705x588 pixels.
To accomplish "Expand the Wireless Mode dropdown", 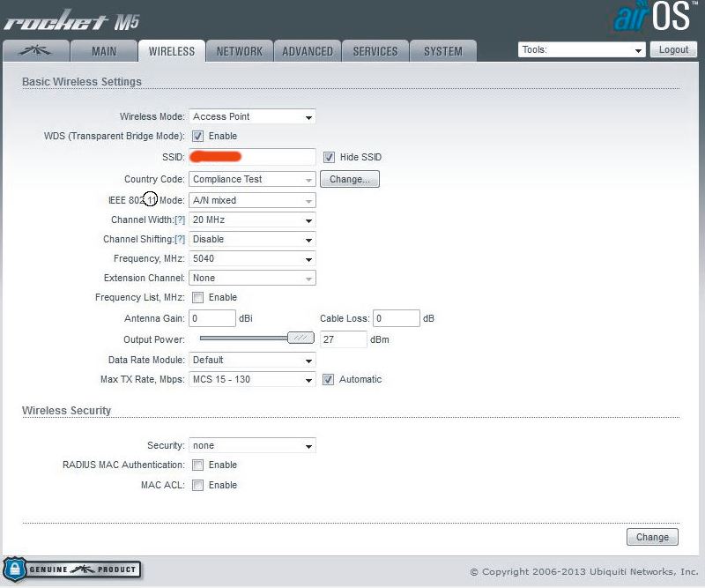I will tap(252, 116).
